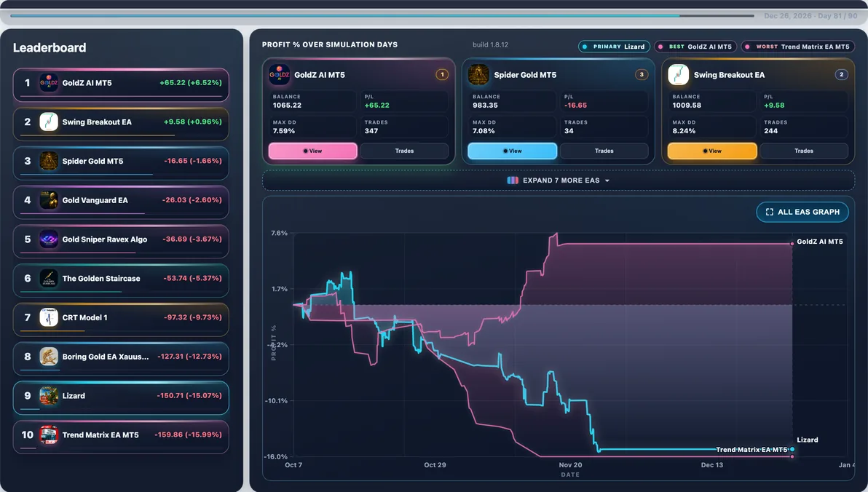Click GoldZ line endpoint marker on chart
This screenshot has height=492, width=868.
point(792,244)
